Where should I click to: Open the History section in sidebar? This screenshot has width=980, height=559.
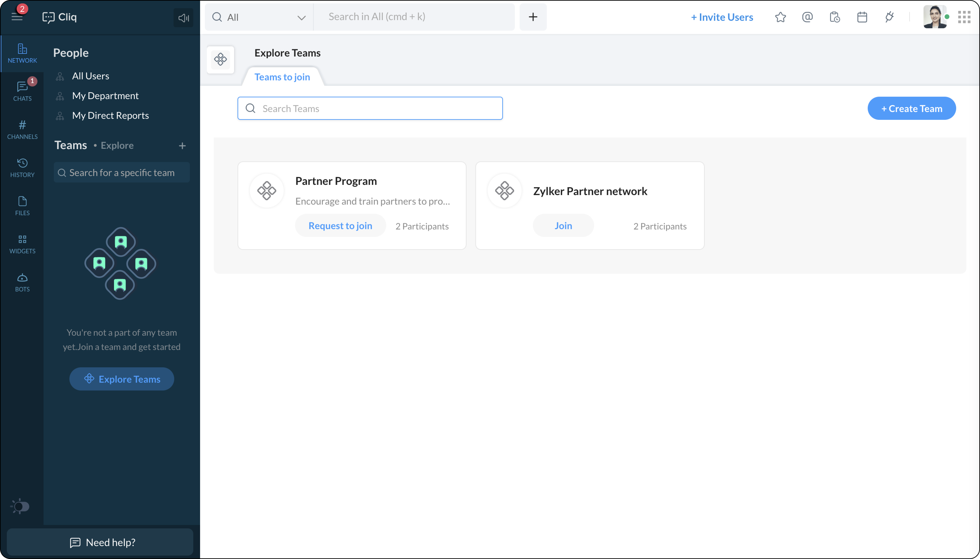click(22, 168)
